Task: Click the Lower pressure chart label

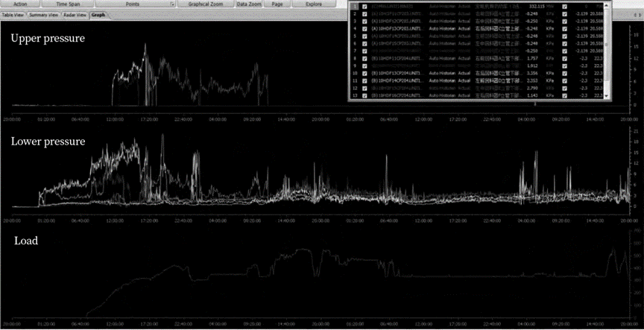Action: click(x=48, y=142)
